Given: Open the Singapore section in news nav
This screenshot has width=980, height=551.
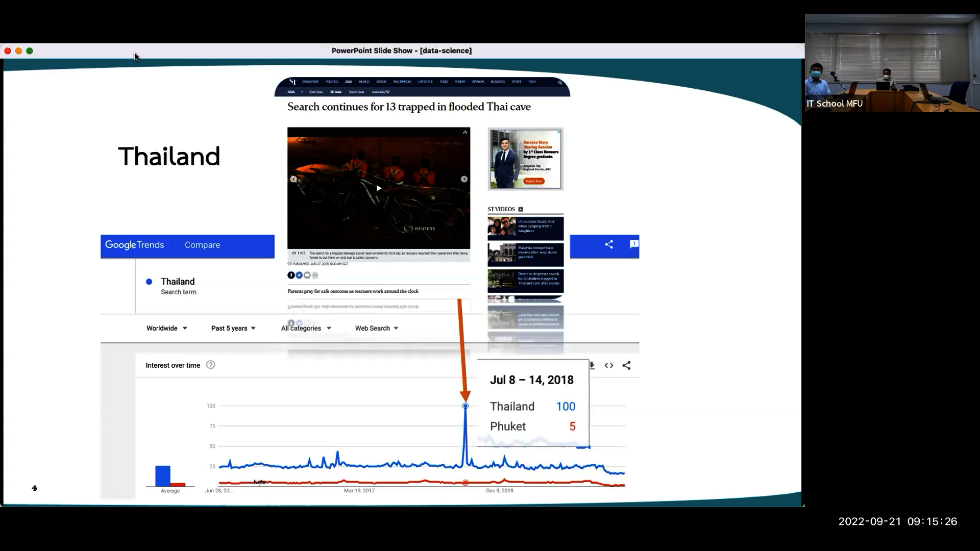Looking at the screenshot, I should [310, 82].
